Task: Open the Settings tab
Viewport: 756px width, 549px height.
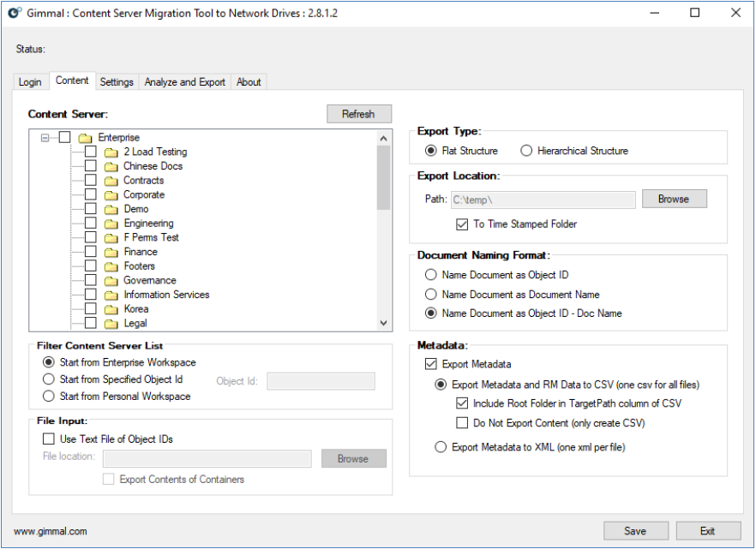Action: [117, 82]
